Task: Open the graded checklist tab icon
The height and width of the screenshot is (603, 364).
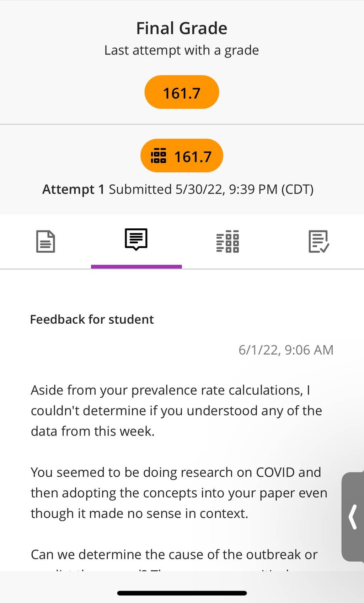Action: coord(318,242)
